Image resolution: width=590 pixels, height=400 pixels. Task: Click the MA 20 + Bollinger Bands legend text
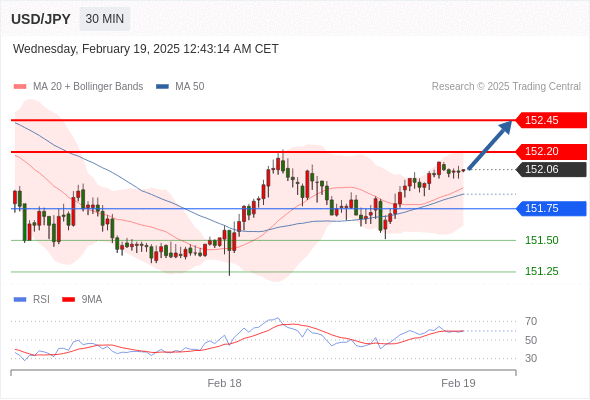point(88,87)
